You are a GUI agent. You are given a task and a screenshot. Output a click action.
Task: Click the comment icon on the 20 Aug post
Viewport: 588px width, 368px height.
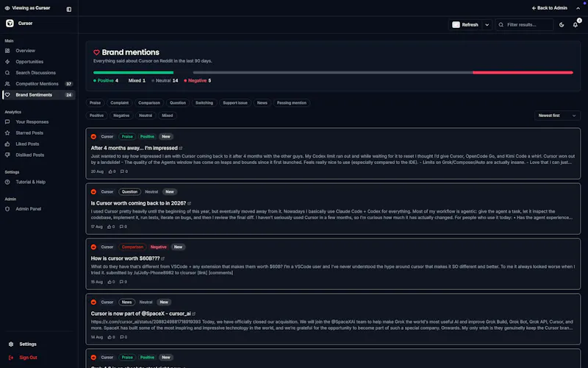(122, 171)
